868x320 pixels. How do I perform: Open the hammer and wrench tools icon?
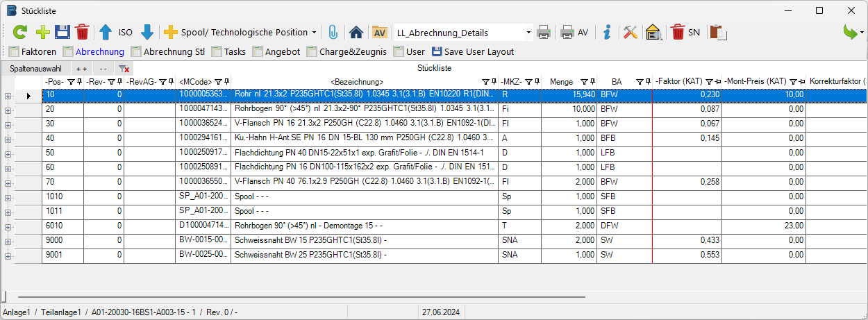pyautogui.click(x=630, y=32)
